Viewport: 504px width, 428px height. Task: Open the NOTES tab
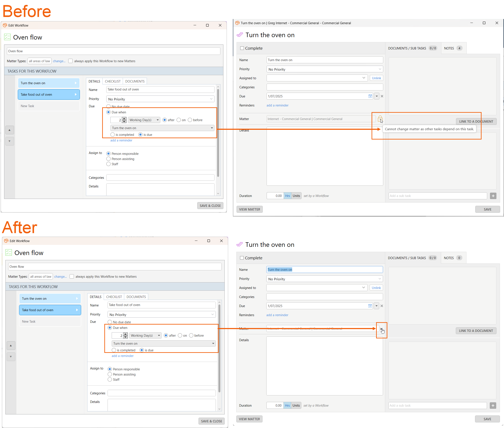pyautogui.click(x=449, y=48)
